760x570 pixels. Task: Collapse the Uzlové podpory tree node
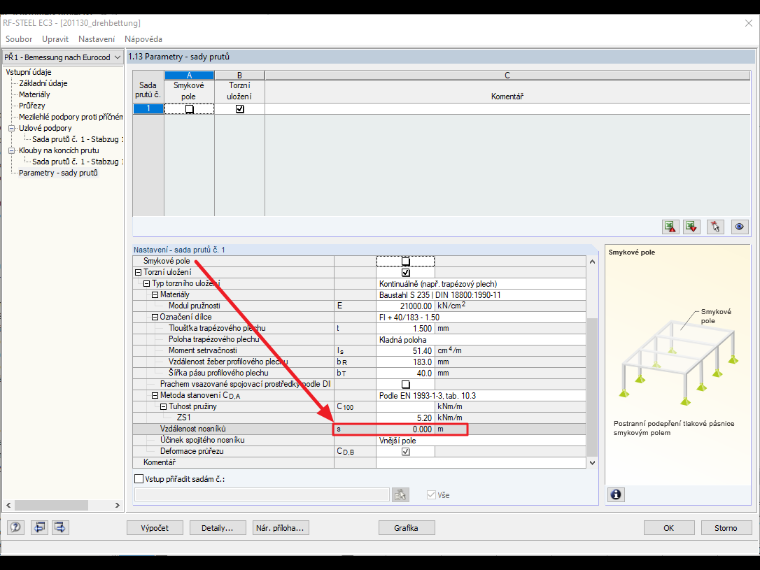tap(11, 128)
